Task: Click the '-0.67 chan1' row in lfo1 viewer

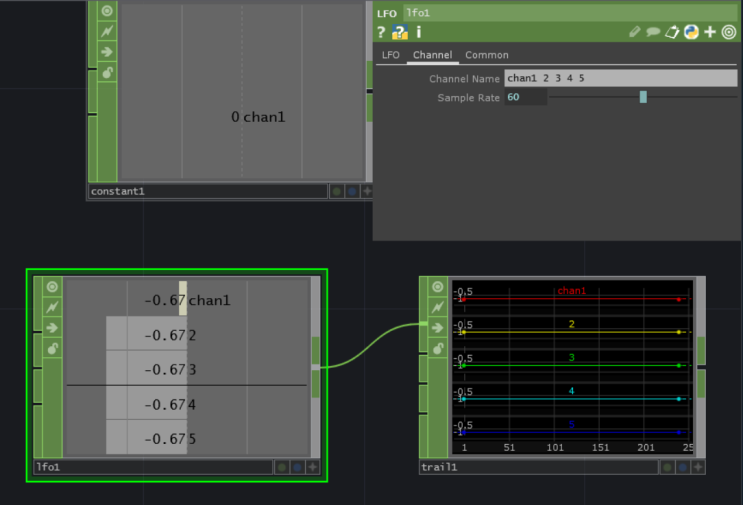Action: 187,300
